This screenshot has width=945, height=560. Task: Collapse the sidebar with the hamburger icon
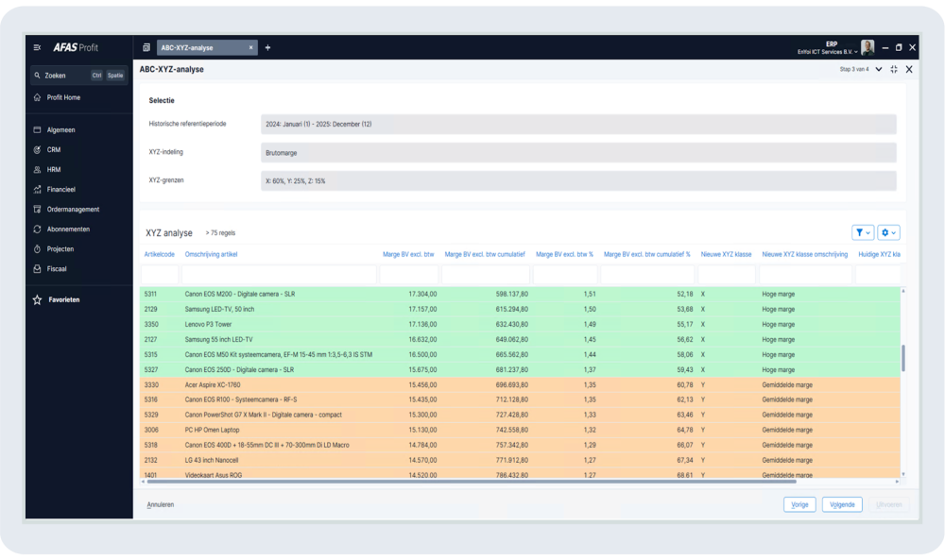point(37,47)
